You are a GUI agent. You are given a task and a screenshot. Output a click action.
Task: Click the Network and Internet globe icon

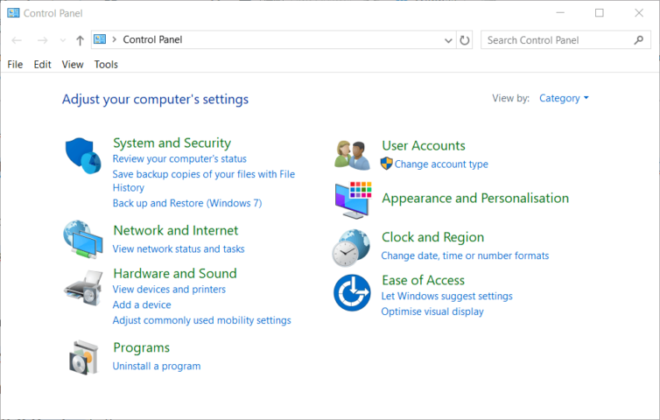(x=83, y=239)
